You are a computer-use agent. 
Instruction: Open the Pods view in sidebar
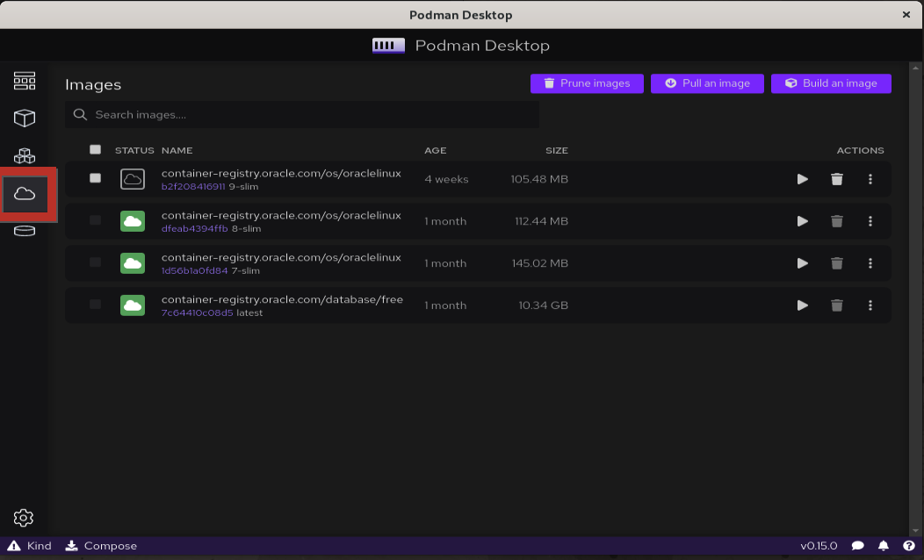pos(25,156)
